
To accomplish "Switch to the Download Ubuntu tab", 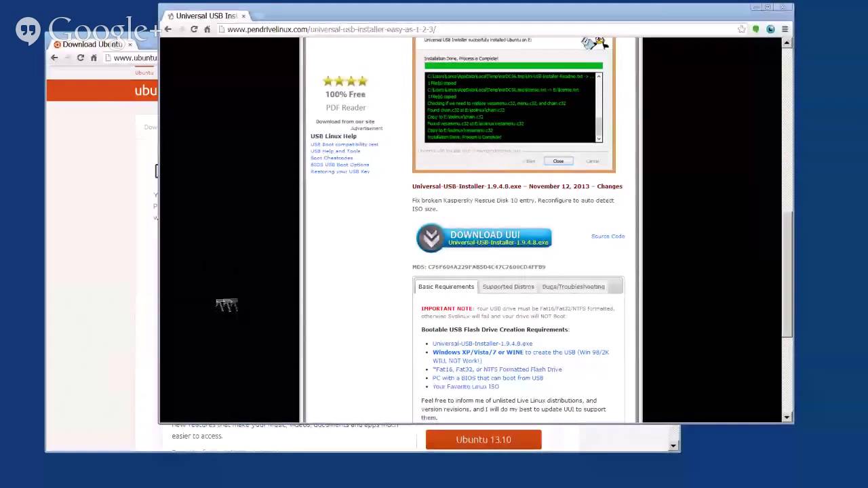I will click(x=92, y=45).
